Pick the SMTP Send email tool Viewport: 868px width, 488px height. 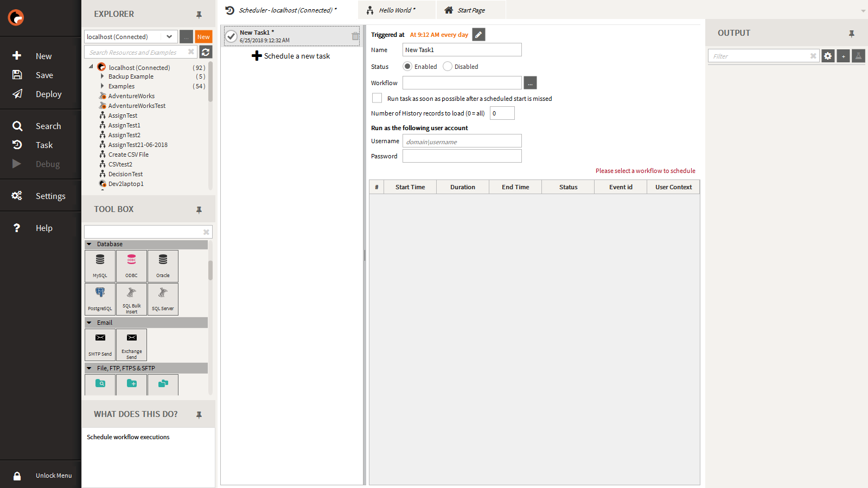point(100,344)
